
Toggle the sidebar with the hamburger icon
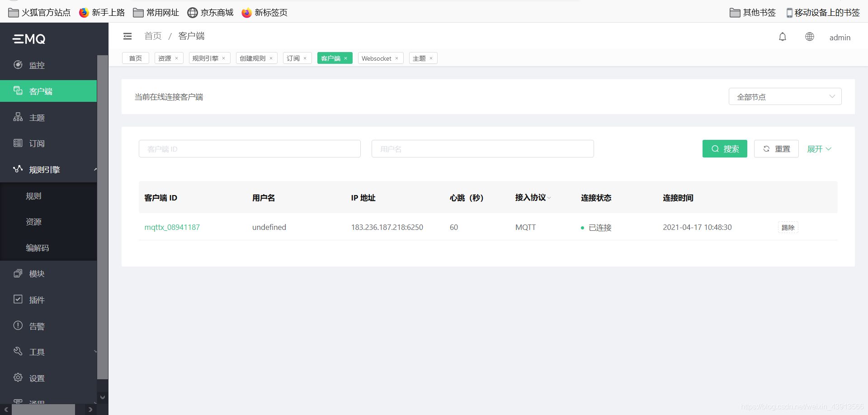[127, 36]
